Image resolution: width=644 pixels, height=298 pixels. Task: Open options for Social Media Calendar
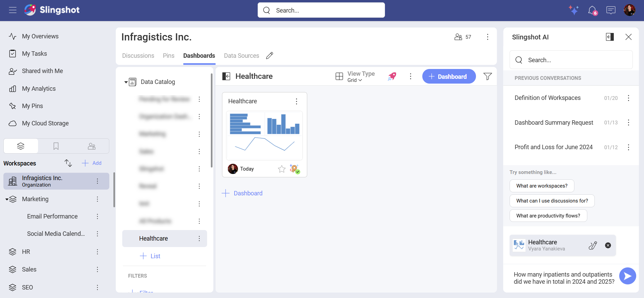click(x=97, y=234)
